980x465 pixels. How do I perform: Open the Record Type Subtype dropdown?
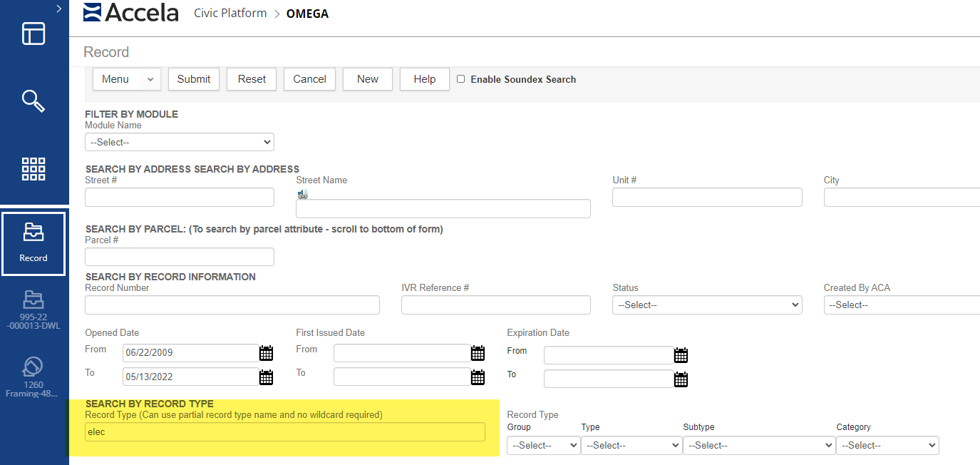pyautogui.click(x=758, y=445)
